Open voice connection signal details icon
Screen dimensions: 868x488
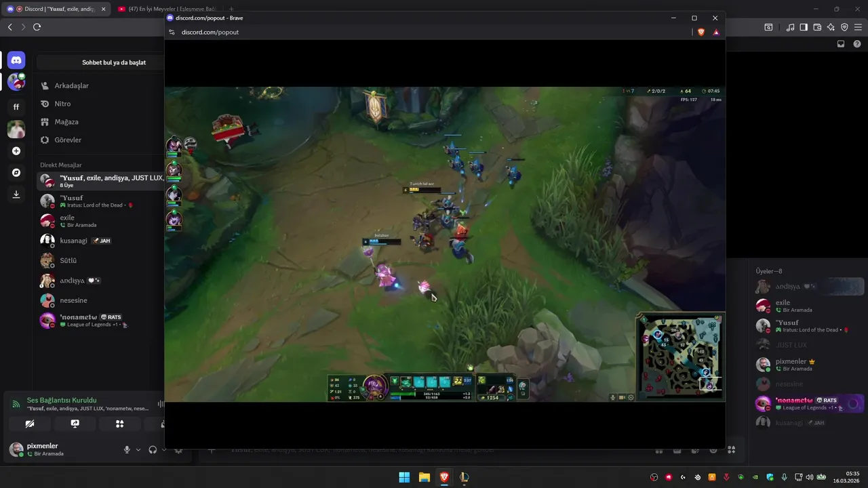(16, 404)
